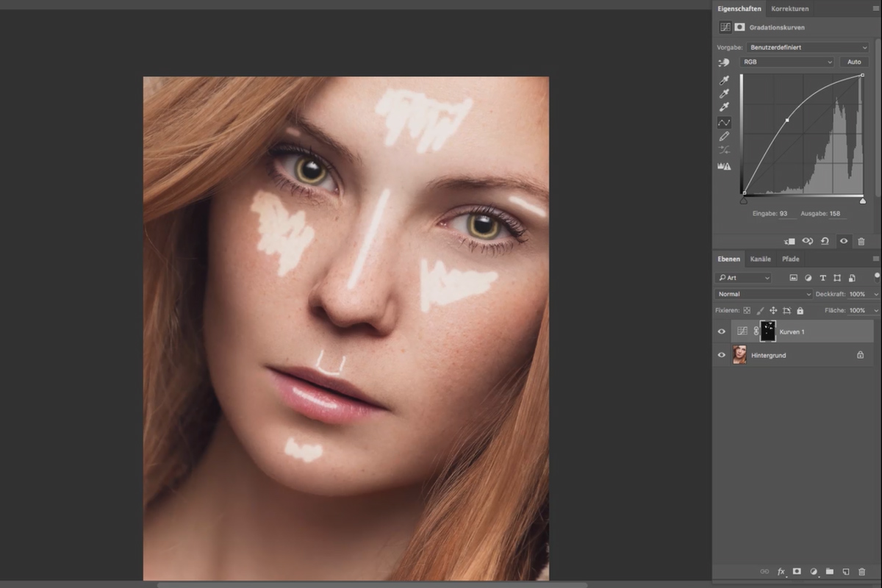Switch to the Ebenen tab
882x588 pixels.
728,259
